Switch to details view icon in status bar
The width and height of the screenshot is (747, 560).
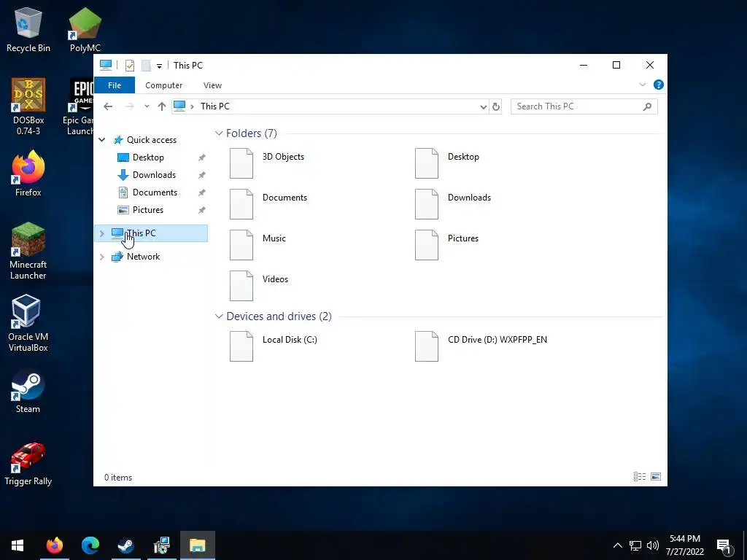(x=640, y=477)
